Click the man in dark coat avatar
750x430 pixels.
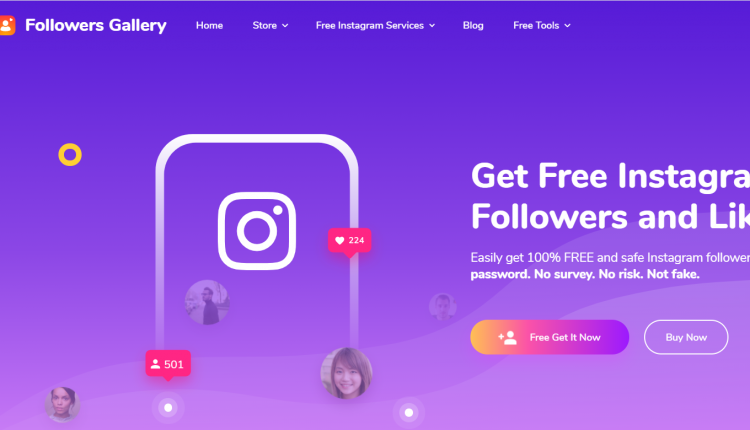tap(207, 302)
